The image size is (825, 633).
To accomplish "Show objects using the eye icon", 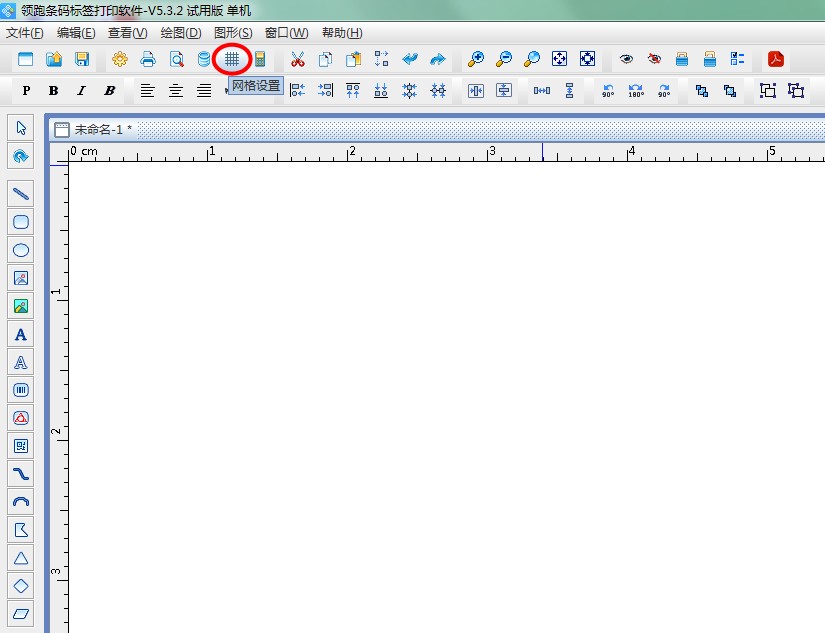I will click(x=626, y=59).
